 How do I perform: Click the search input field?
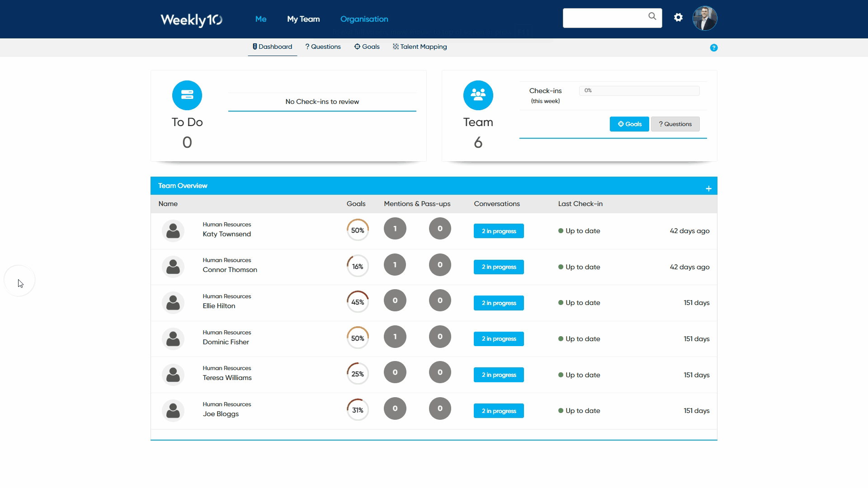[604, 18]
